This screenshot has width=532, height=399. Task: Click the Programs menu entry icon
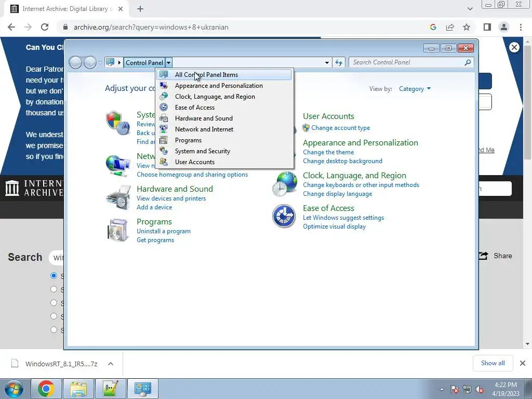click(x=164, y=140)
